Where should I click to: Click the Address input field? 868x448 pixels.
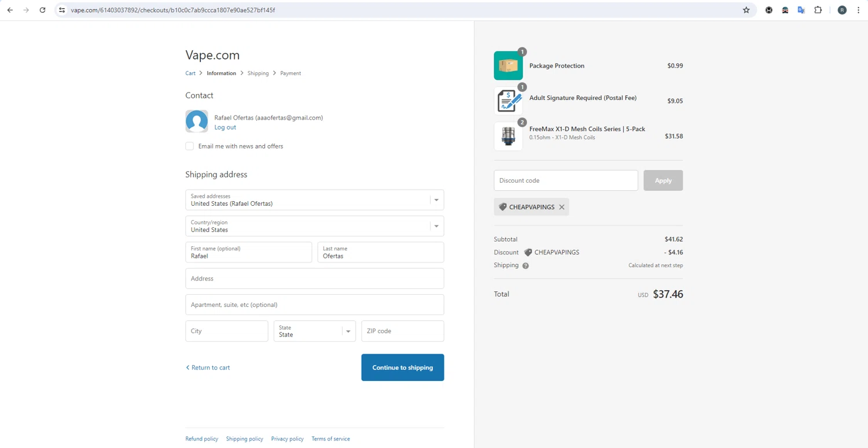(x=315, y=279)
